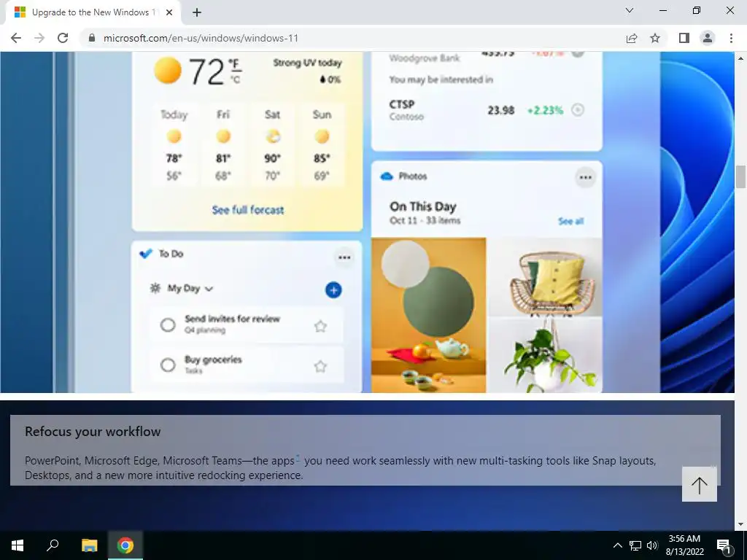Screen dimensions: 747x560
Task: Click the OneDrive Photos cloud icon
Action: pos(387,176)
